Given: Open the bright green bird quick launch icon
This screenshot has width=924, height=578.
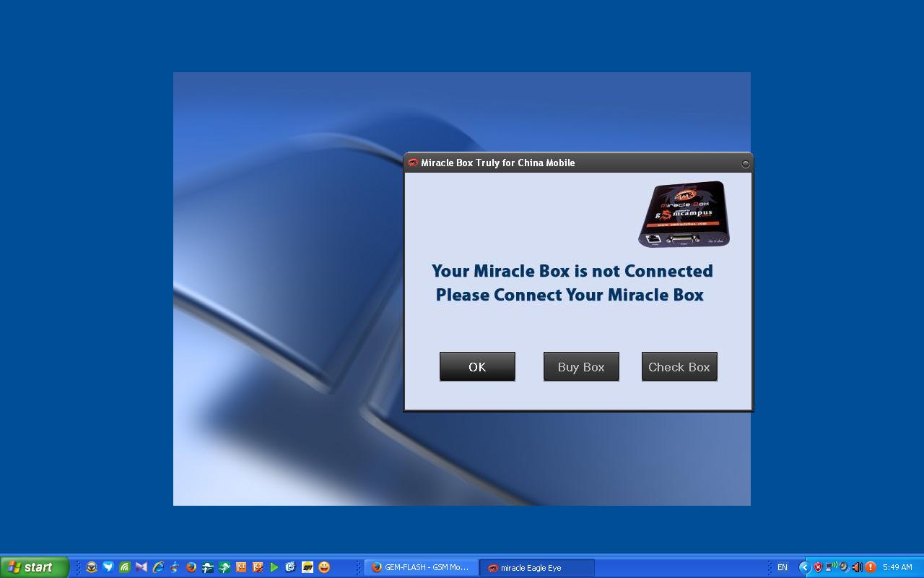Looking at the screenshot, I should pyautogui.click(x=225, y=567).
